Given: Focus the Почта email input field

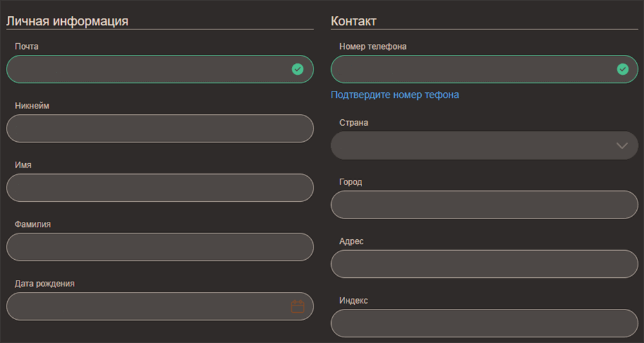Looking at the screenshot, I should [148, 69].
